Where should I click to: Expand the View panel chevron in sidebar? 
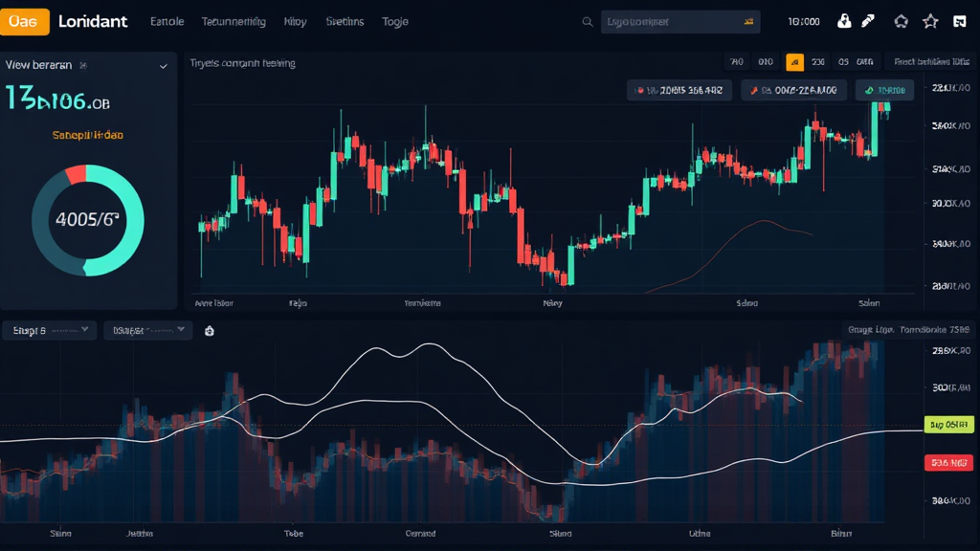click(163, 66)
